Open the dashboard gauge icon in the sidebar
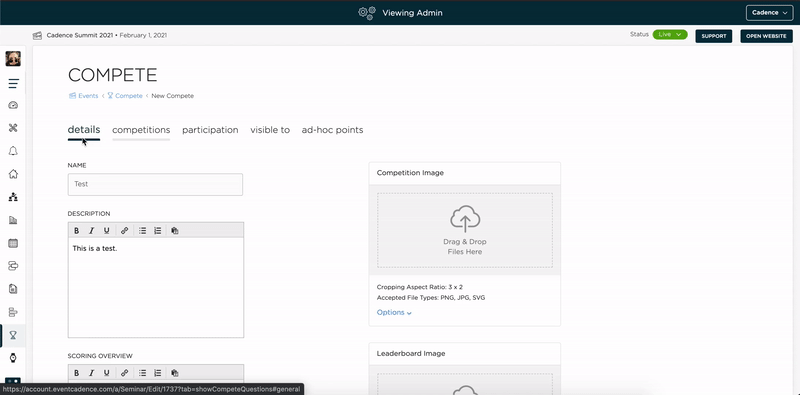This screenshot has height=395, width=800. tap(13, 106)
